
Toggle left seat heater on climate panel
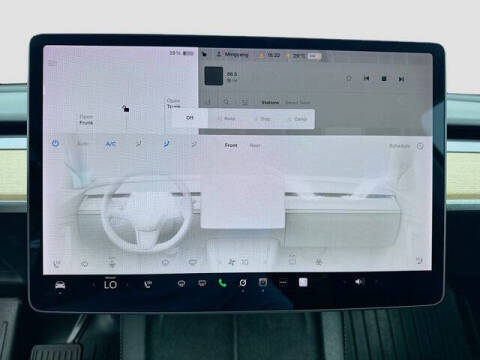pyautogui.click(x=57, y=264)
